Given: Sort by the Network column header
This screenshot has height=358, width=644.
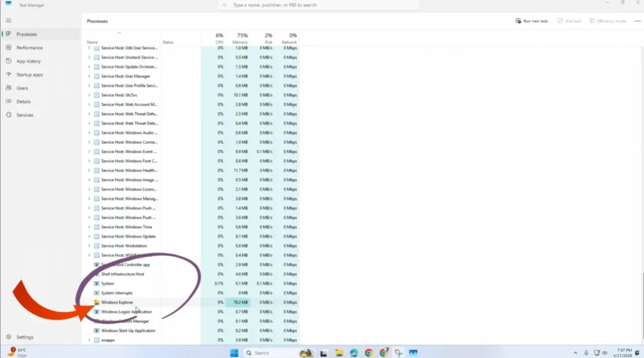Looking at the screenshot, I should 287,38.
